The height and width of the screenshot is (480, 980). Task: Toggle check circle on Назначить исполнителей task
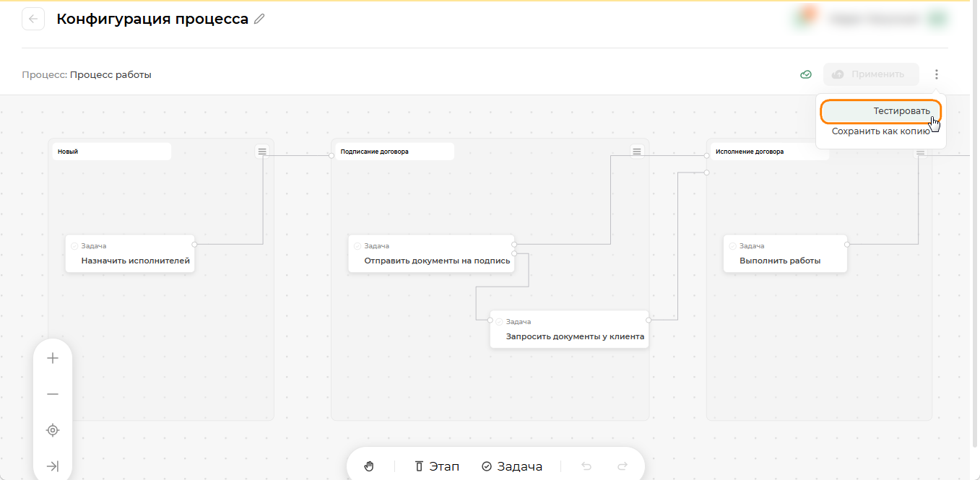click(74, 246)
